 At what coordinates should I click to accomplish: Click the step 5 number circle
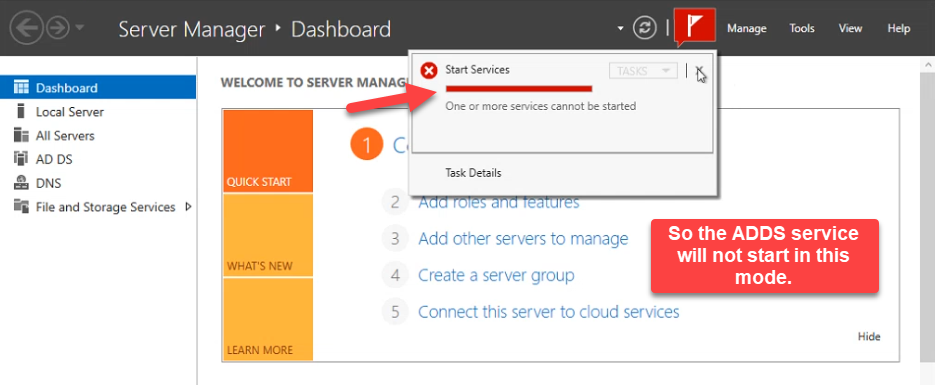[395, 312]
